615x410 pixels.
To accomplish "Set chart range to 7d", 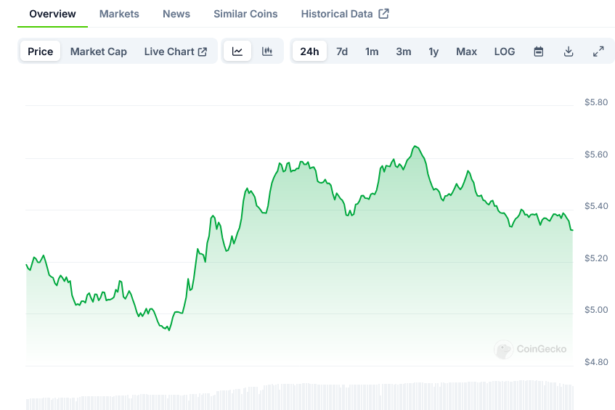I will [x=342, y=51].
